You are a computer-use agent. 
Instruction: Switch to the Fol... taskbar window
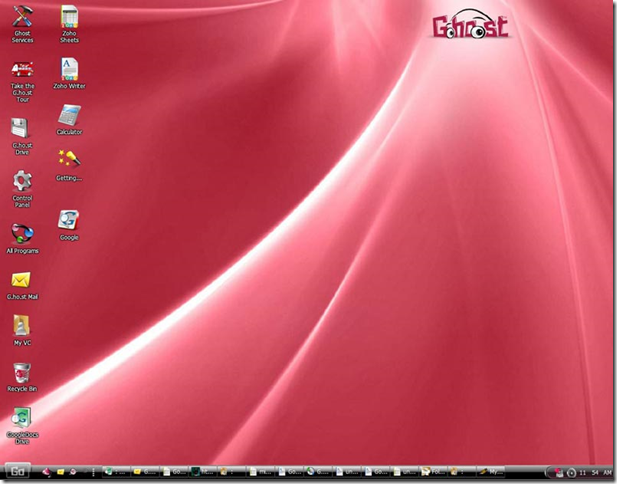(x=433, y=472)
